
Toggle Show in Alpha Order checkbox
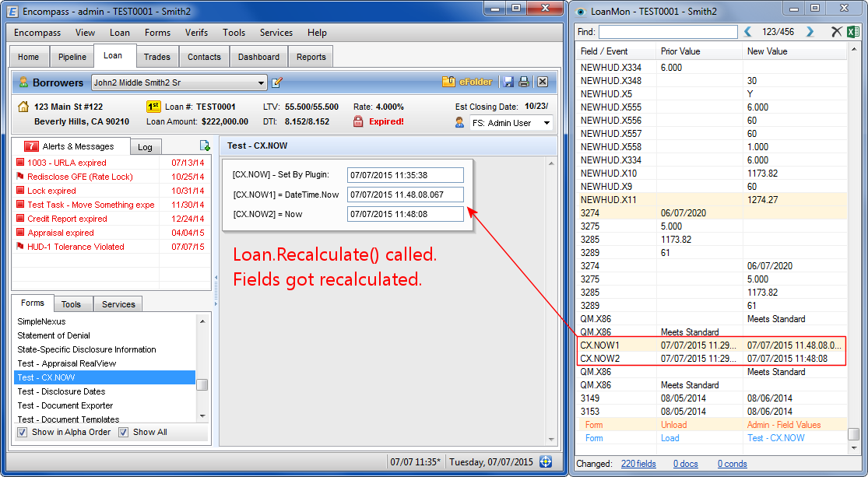[22, 432]
